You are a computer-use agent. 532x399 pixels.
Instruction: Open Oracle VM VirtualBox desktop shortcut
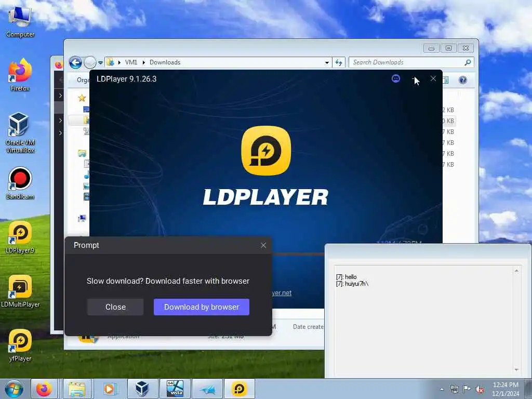tap(20, 132)
